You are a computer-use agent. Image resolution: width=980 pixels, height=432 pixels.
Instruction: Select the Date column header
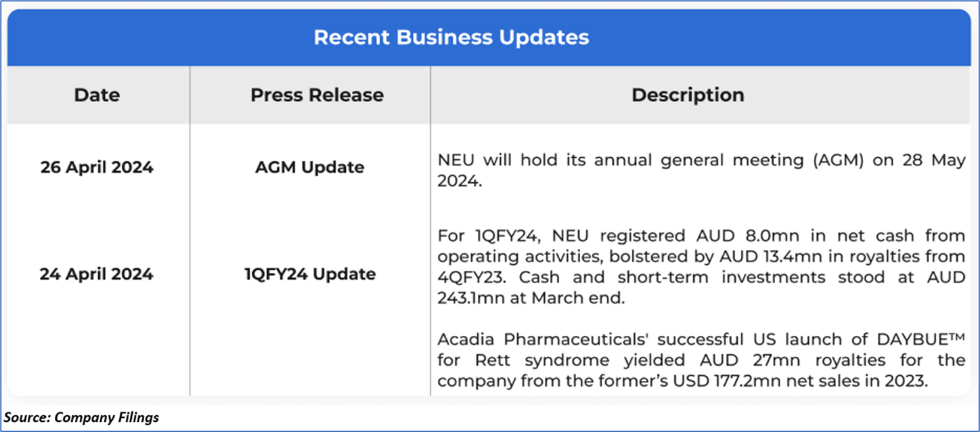click(x=97, y=95)
